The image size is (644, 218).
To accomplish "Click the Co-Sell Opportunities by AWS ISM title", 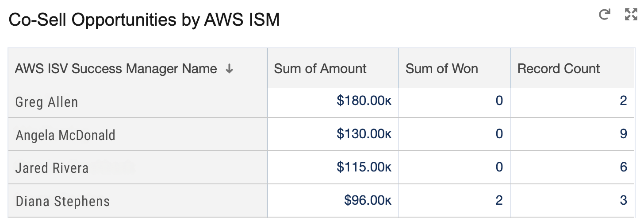I will point(144,20).
